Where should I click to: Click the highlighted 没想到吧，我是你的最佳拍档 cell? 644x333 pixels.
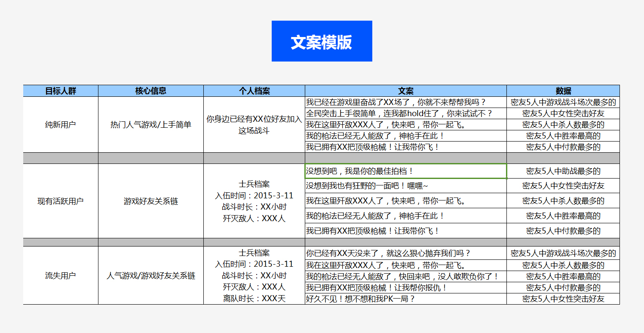[405, 171]
